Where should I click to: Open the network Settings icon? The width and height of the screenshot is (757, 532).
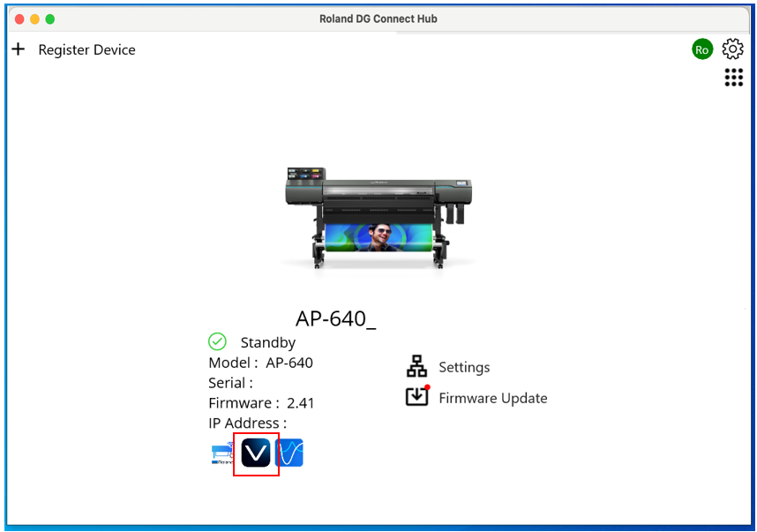pyautogui.click(x=416, y=366)
